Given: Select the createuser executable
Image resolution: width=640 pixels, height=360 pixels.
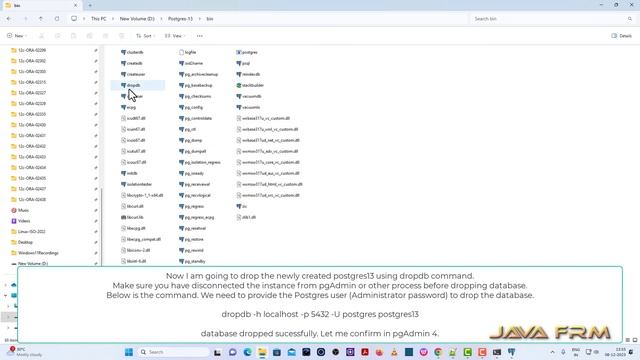Looking at the screenshot, I should 133,74.
